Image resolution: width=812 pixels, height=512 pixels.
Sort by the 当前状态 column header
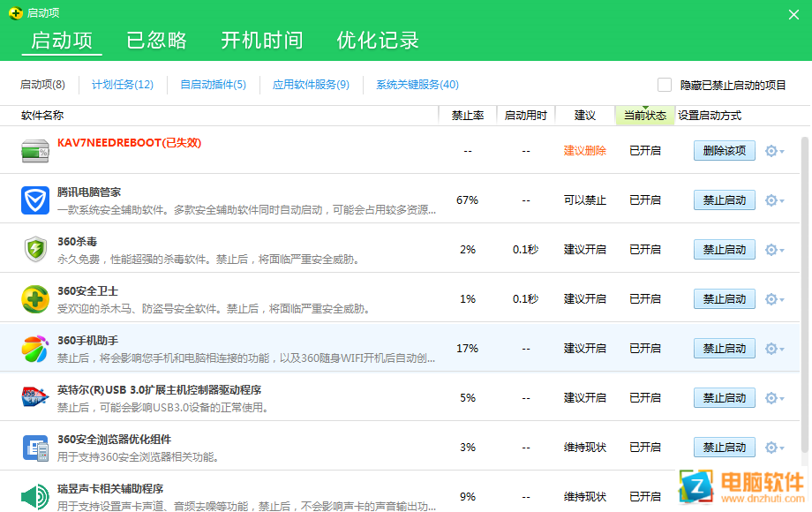point(644,116)
